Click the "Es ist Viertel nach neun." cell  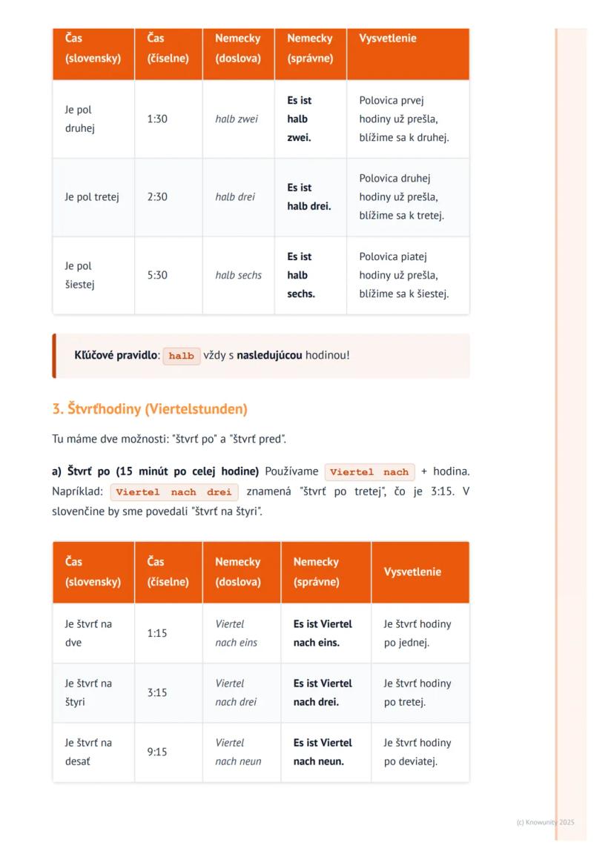[323, 752]
